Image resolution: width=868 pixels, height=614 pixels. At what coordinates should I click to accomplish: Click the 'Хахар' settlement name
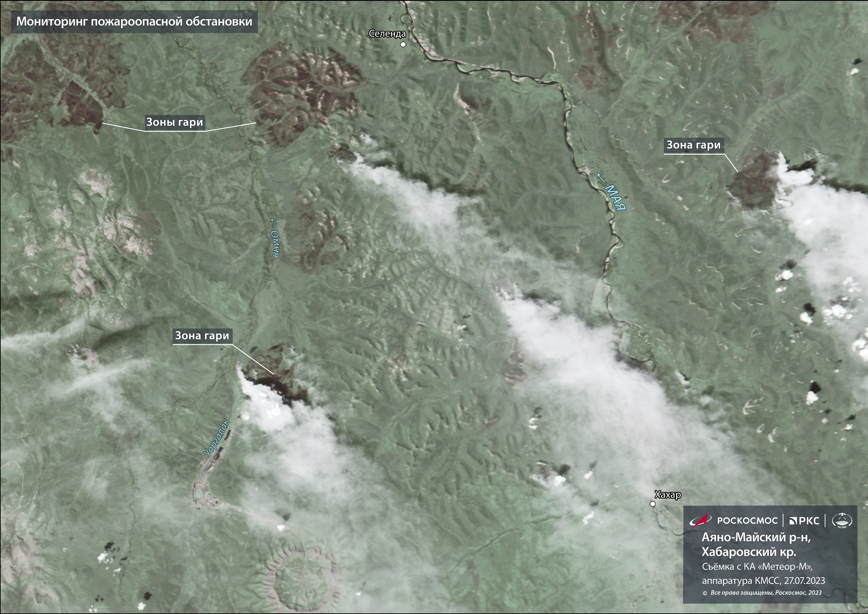click(668, 495)
